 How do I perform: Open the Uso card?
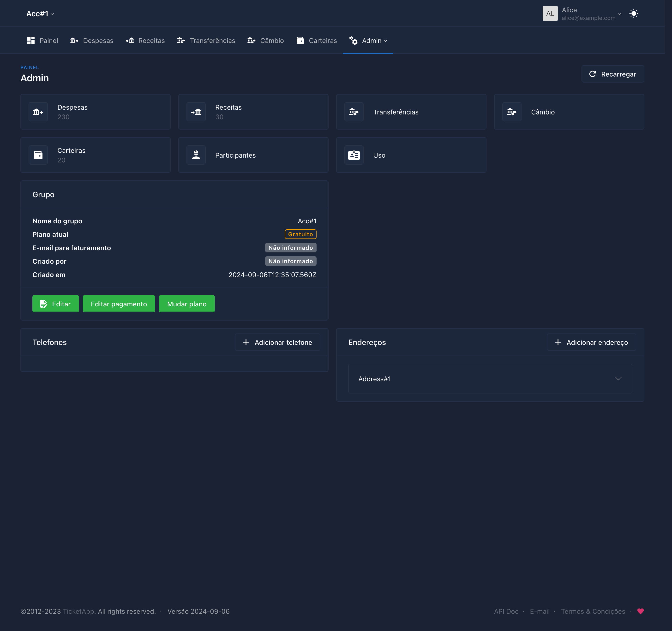pyautogui.click(x=411, y=155)
